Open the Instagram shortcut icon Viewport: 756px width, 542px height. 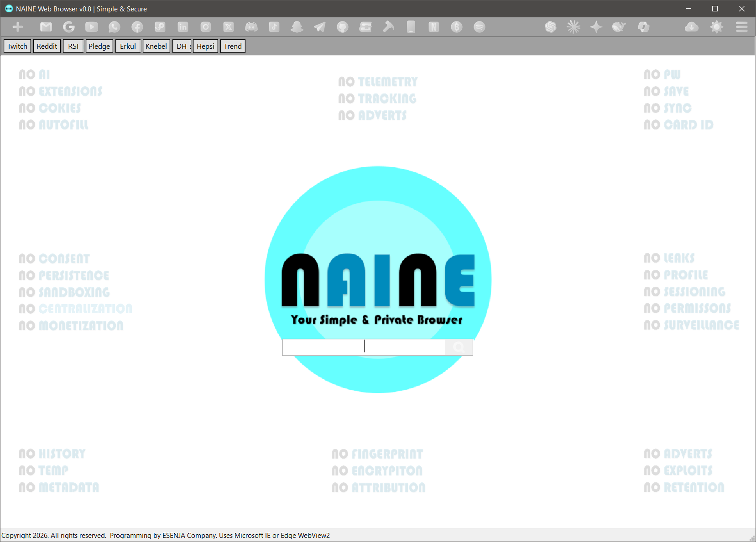[206, 27]
